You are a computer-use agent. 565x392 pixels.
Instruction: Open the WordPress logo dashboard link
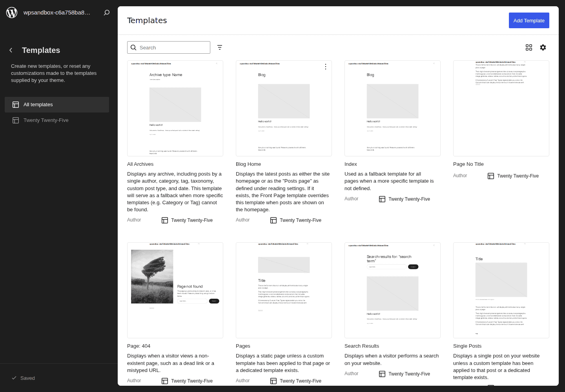point(12,13)
